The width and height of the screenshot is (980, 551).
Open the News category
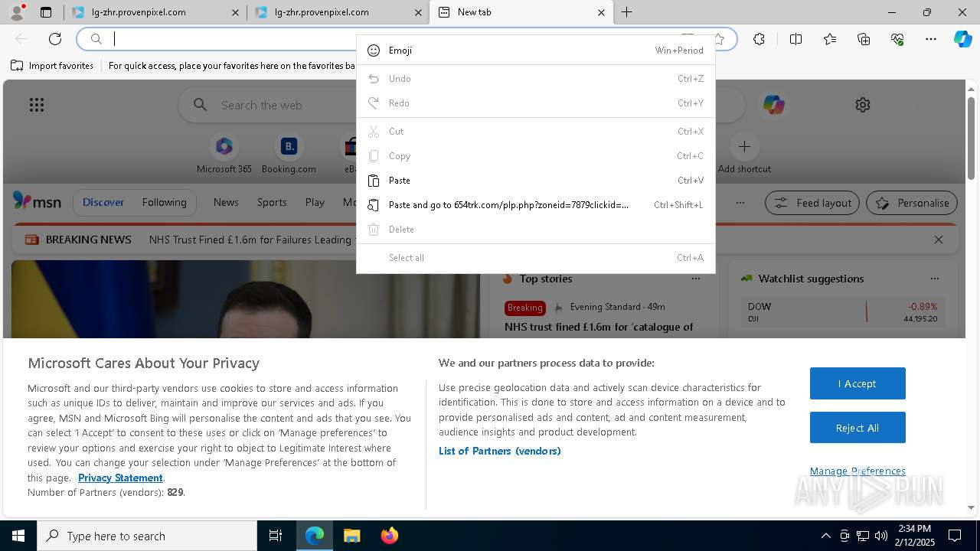click(226, 203)
